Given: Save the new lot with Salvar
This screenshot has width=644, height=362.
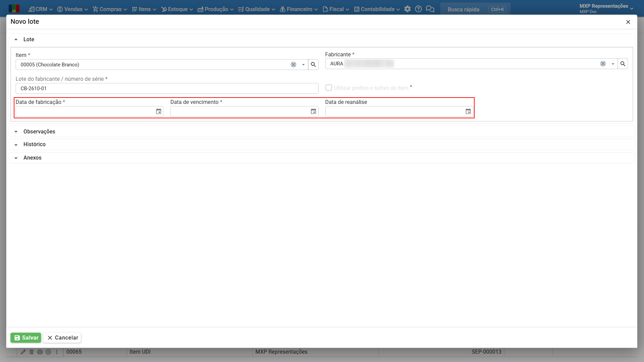Looking at the screenshot, I should pos(26,338).
